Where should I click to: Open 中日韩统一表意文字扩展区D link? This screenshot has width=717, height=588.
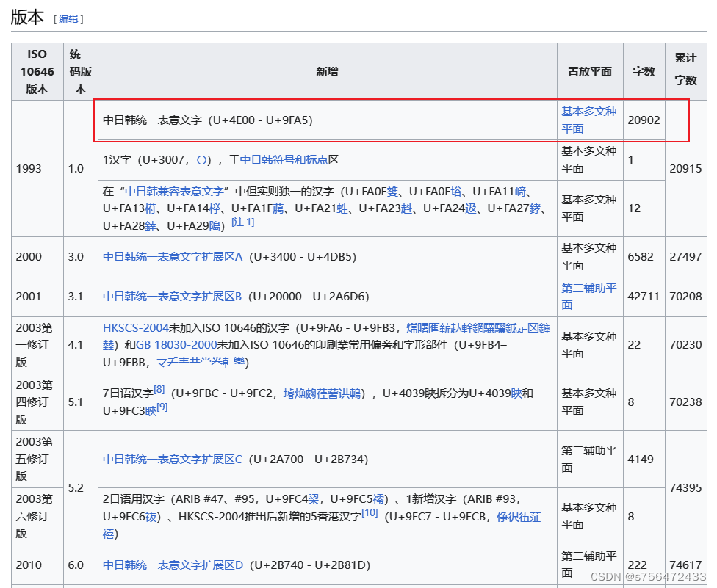[x=173, y=565]
